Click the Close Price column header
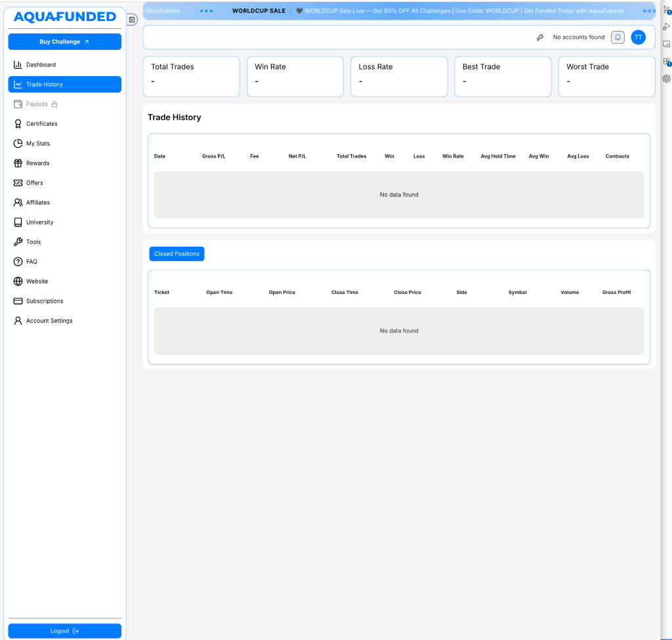The image size is (672, 640). pyautogui.click(x=408, y=292)
